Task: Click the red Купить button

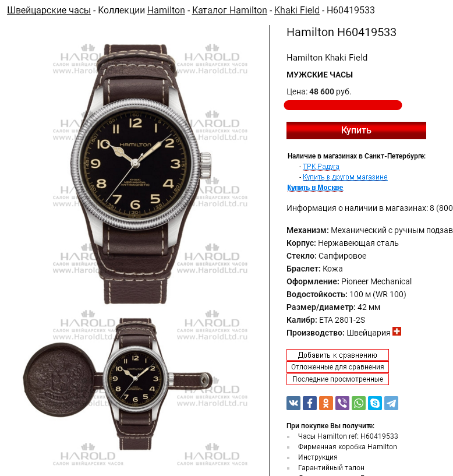Action: pos(356,131)
